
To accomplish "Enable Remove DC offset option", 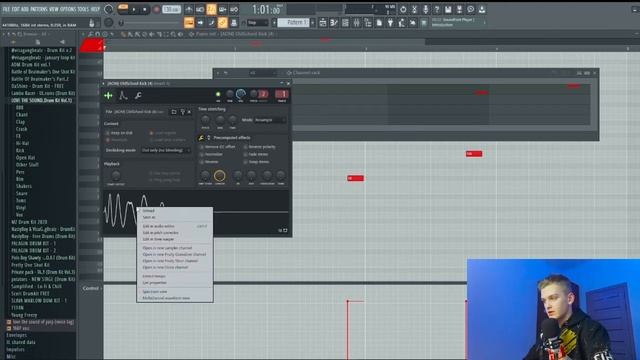I will pos(202,147).
